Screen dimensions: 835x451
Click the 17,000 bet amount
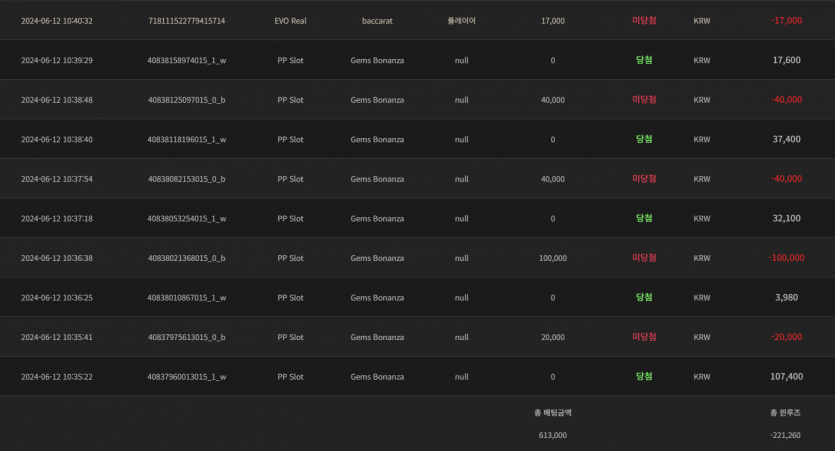553,21
